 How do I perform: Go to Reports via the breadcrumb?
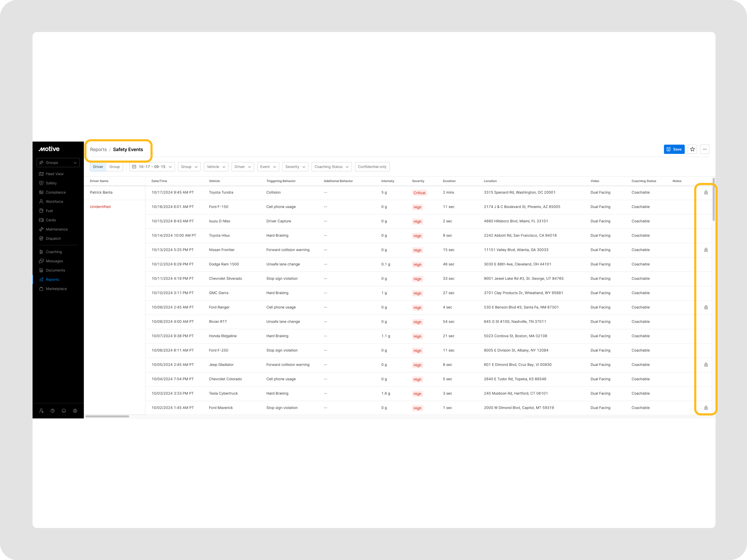(x=98, y=149)
